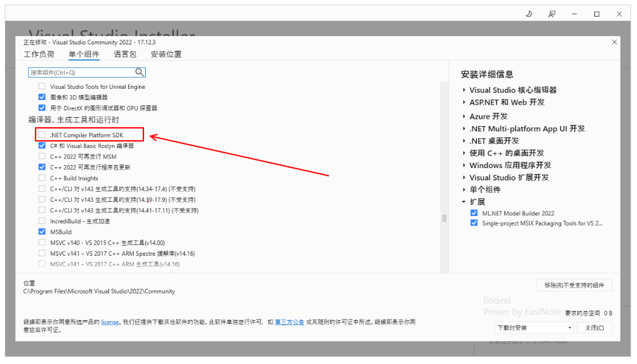Maximize the Visual Studio Installer window

click(x=597, y=14)
